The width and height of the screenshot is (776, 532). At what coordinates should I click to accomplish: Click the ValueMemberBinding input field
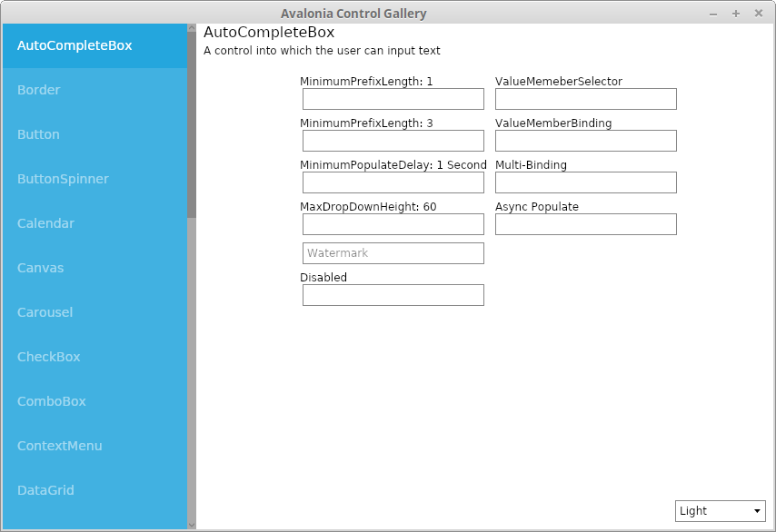tap(585, 141)
